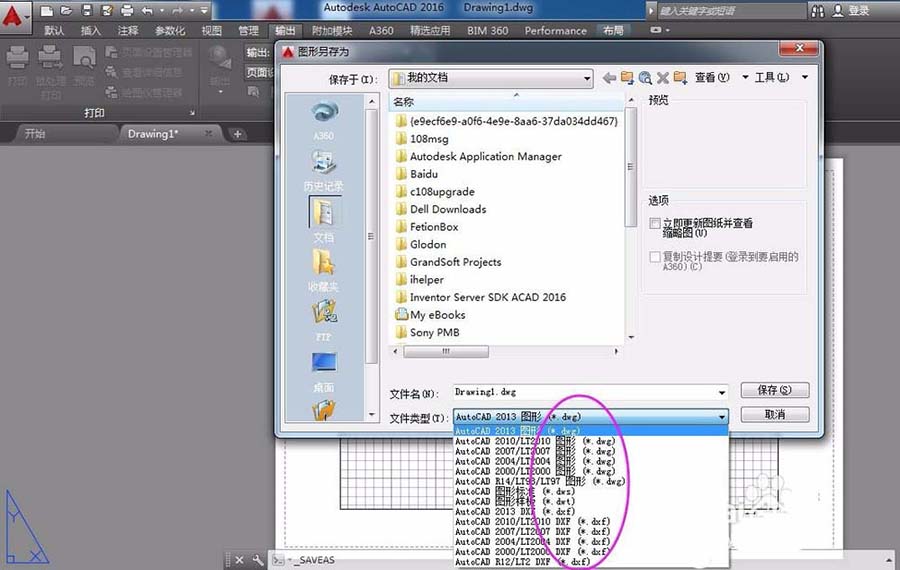Add a new drawing tab with plus button
The width and height of the screenshot is (900, 570).
tap(237, 134)
